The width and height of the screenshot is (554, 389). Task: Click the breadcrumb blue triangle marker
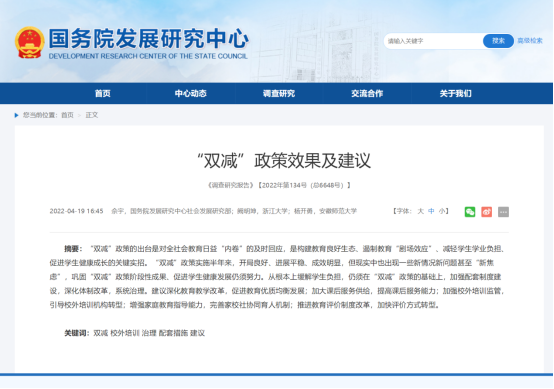[x=16, y=115]
